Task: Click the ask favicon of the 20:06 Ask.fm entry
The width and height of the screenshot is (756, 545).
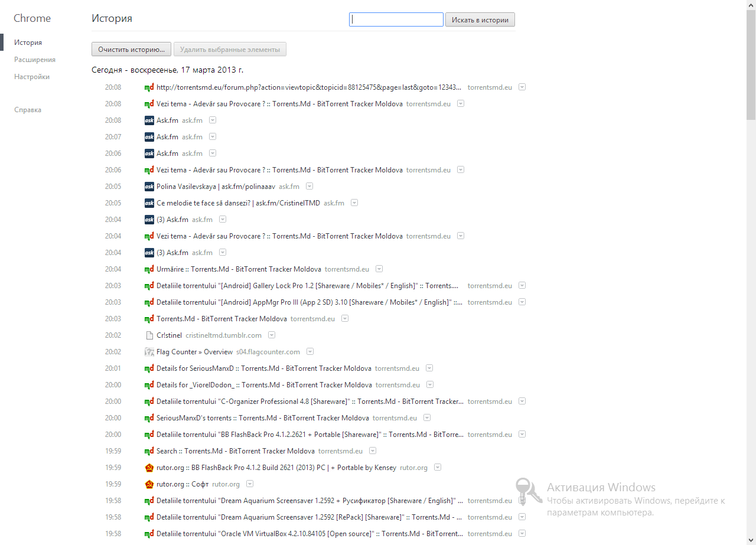Action: 149,154
